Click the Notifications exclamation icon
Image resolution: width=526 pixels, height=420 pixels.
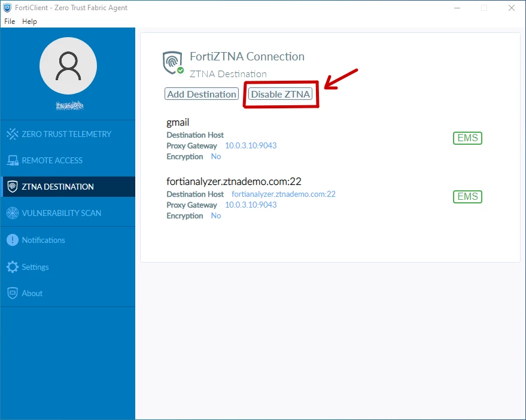click(13, 240)
